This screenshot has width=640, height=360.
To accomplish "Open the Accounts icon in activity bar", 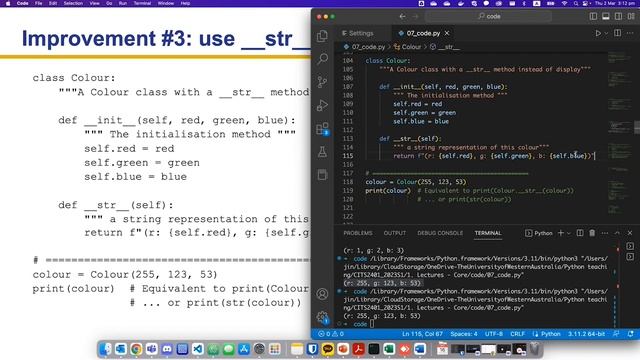I will pyautogui.click(x=322, y=293).
